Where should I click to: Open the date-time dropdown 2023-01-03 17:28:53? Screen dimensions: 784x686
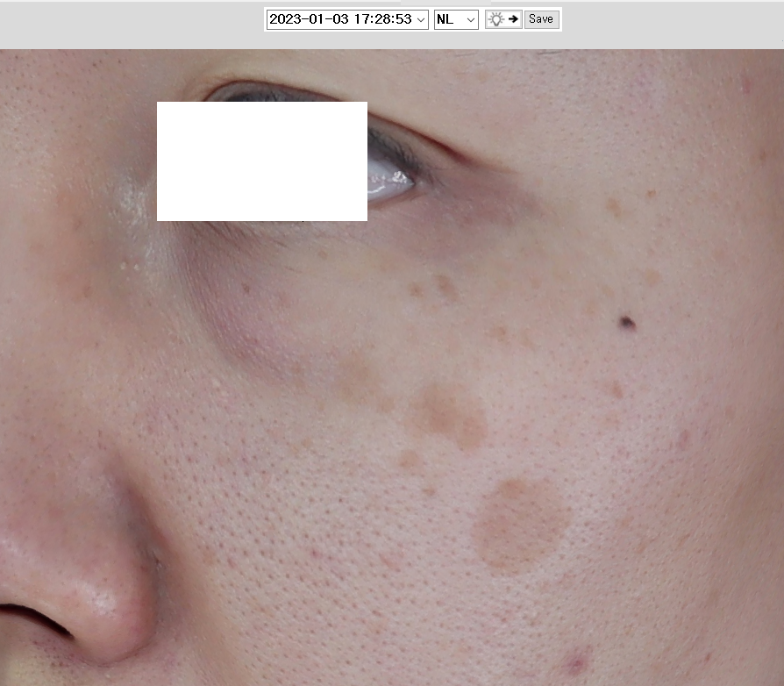click(x=347, y=19)
